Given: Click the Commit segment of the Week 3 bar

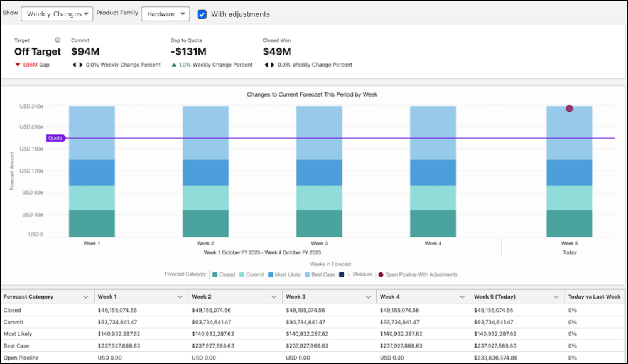Looking at the screenshot, I should [319, 198].
